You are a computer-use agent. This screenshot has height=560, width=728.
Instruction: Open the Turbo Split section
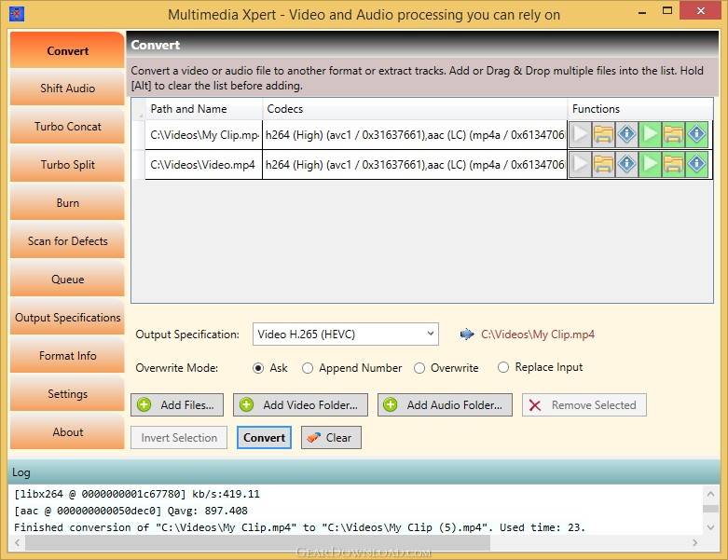coord(67,165)
